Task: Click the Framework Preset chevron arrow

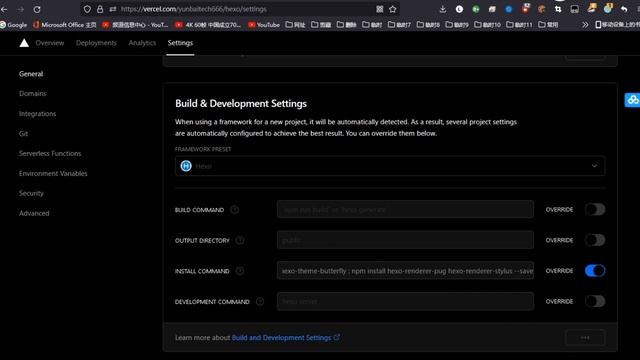Action: (x=594, y=166)
